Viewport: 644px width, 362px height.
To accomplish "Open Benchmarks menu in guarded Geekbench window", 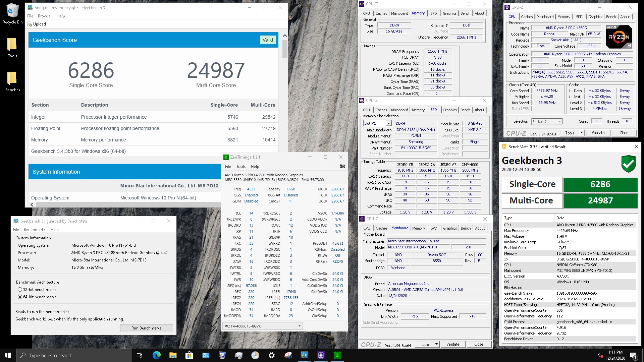I will point(35,230).
